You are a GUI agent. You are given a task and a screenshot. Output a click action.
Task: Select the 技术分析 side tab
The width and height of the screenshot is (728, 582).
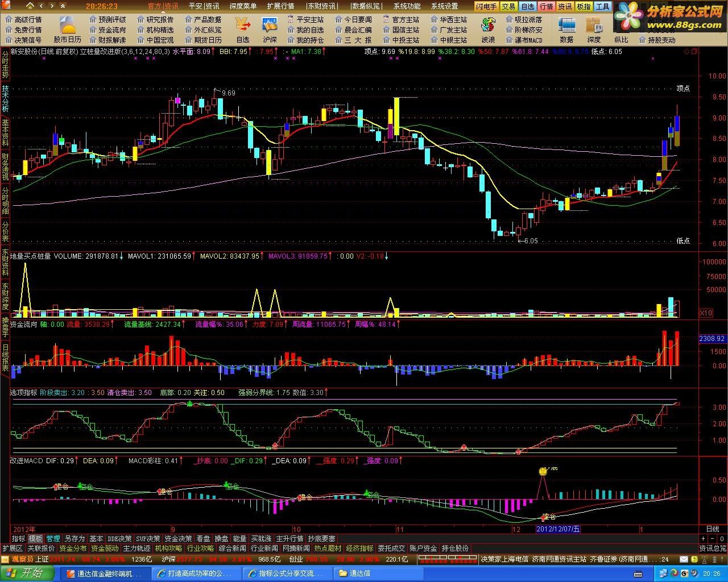coord(5,98)
